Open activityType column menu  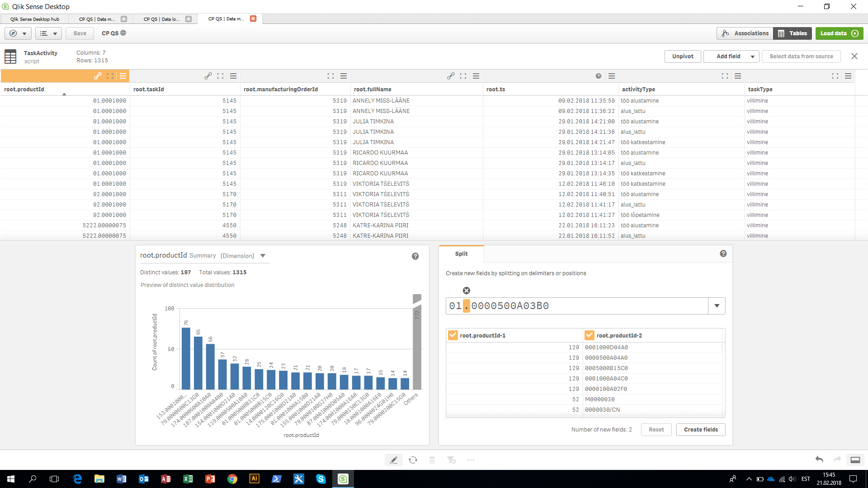[x=738, y=76]
